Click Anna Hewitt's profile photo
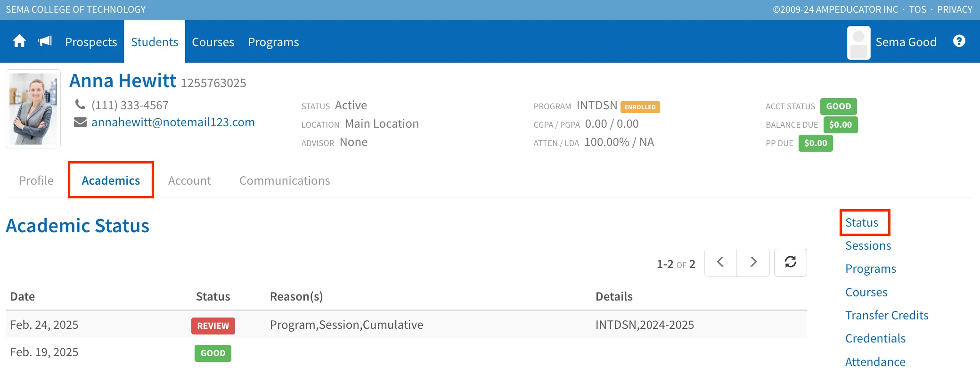 click(x=33, y=109)
